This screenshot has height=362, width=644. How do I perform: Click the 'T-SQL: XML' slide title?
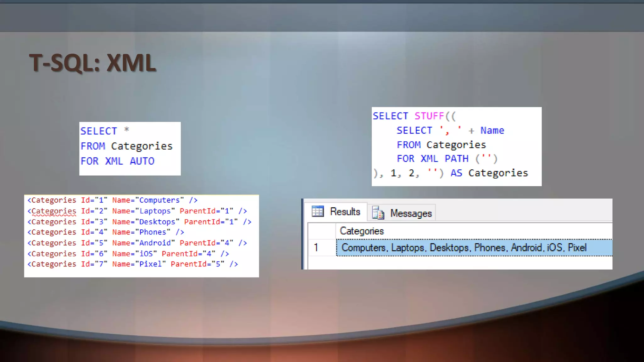coord(92,63)
